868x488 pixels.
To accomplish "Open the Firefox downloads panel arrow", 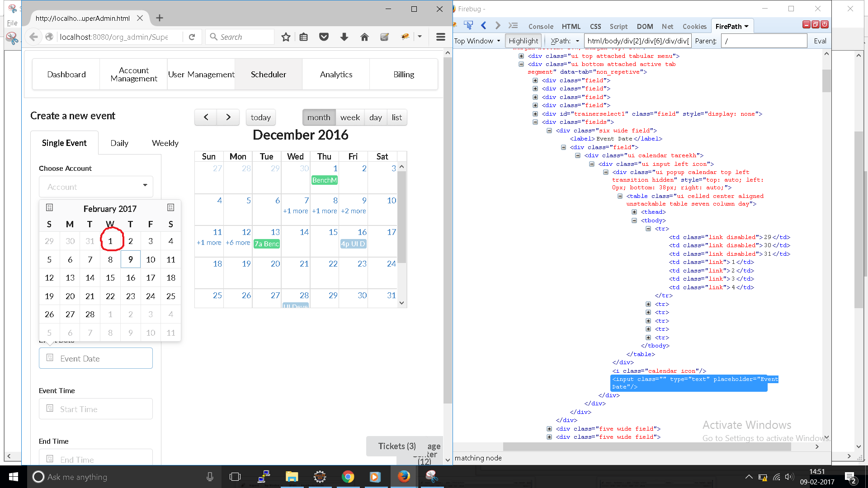I will [x=344, y=37].
